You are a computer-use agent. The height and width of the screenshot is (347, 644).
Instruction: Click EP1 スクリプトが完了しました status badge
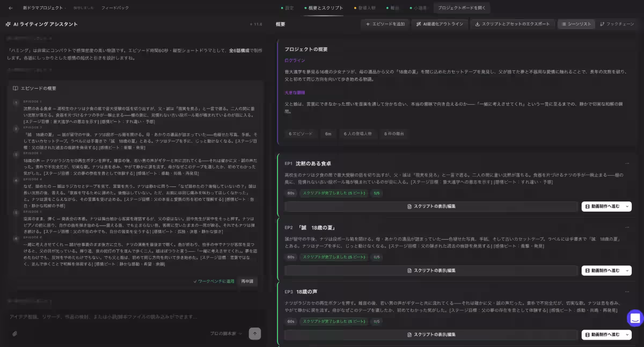click(333, 193)
